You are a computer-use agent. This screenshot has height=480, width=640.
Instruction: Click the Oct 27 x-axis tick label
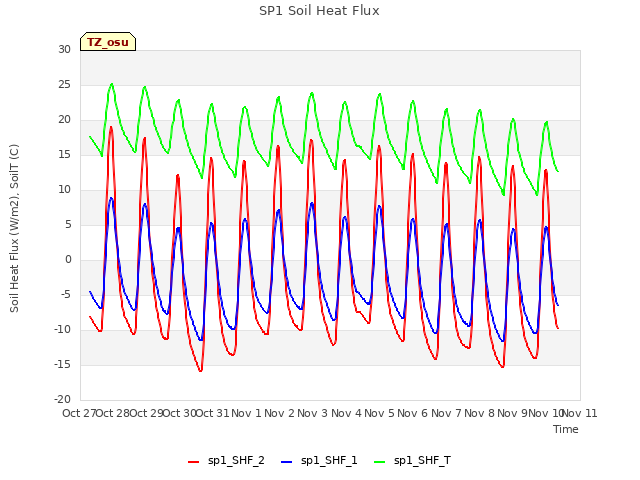[79, 413]
